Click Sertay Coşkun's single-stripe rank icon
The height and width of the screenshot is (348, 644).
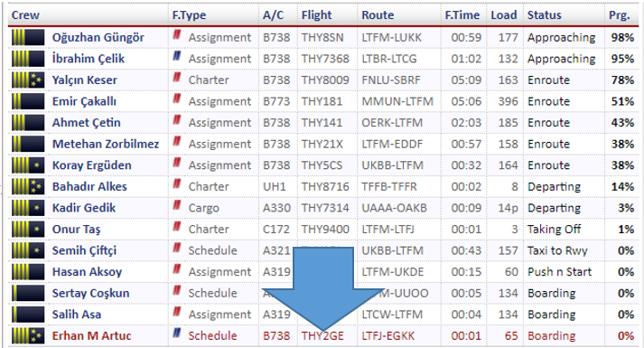click(x=28, y=294)
